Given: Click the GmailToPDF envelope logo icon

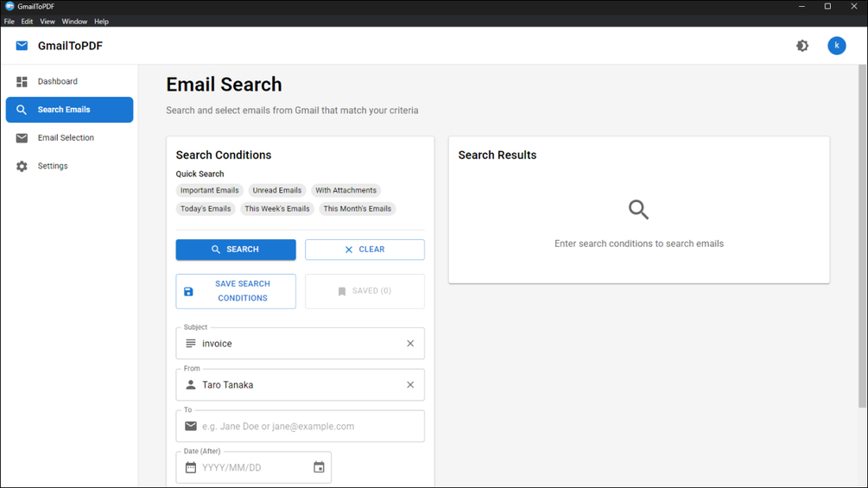Looking at the screenshot, I should [22, 46].
